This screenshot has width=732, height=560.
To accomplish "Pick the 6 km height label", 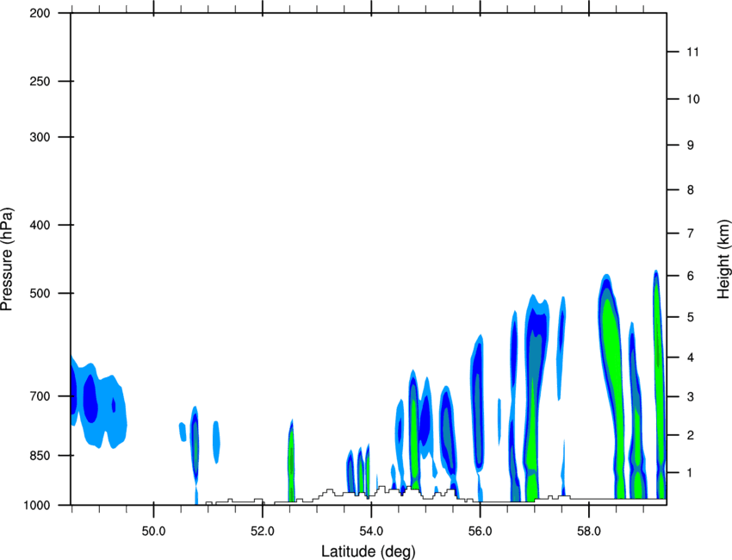I will tap(691, 276).
